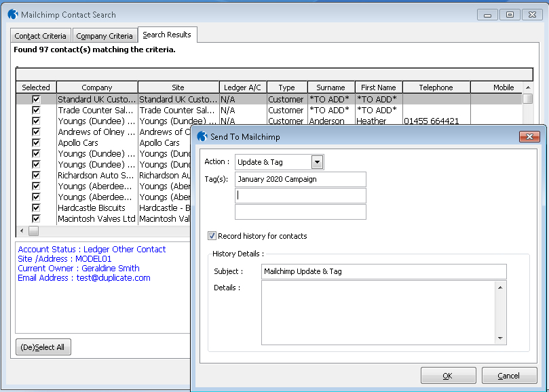Toggle Record history for contacts checkbox
Image resolution: width=549 pixels, height=392 pixels.
(212, 235)
